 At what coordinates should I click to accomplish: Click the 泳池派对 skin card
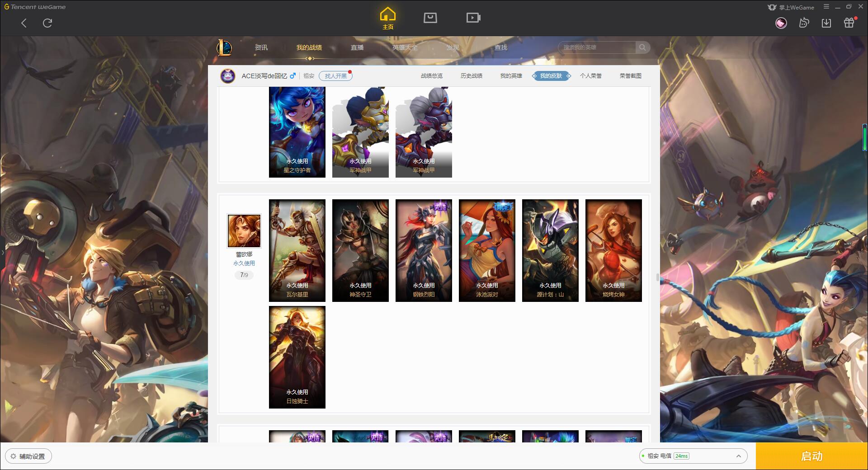487,250
